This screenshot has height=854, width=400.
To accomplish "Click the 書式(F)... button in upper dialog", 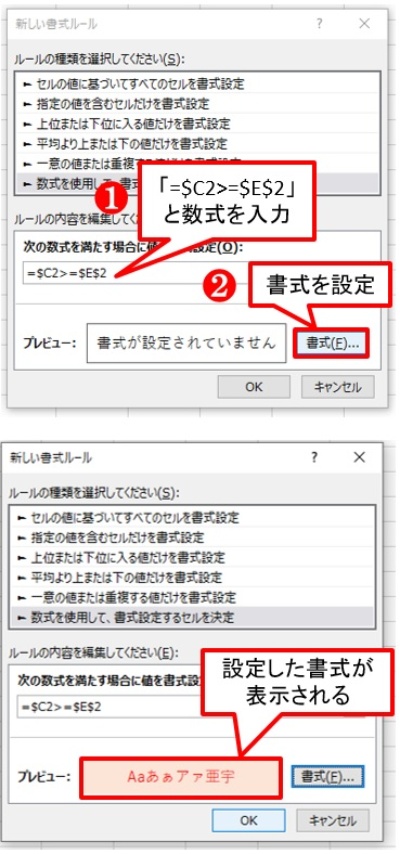I will (331, 343).
